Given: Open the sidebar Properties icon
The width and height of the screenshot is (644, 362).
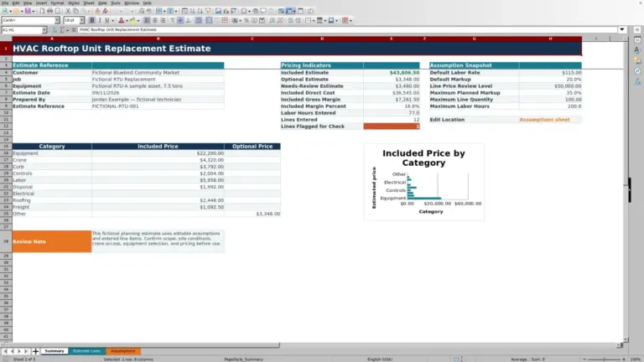Looking at the screenshot, I should [637, 40].
